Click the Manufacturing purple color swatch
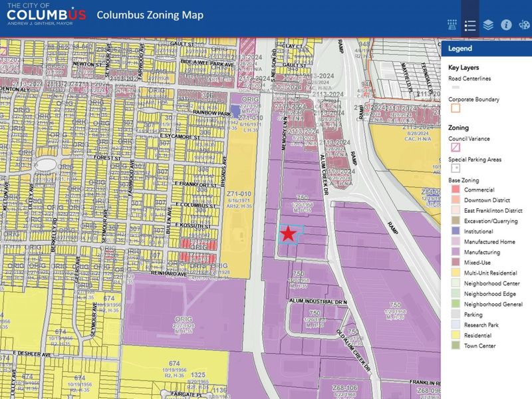The height and width of the screenshot is (399, 532). [455, 252]
